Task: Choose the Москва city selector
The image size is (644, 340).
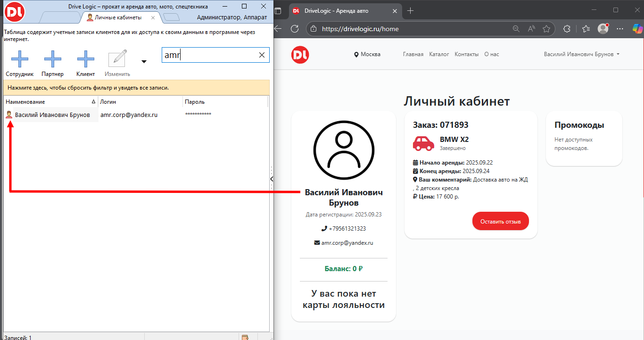Action: click(x=367, y=54)
